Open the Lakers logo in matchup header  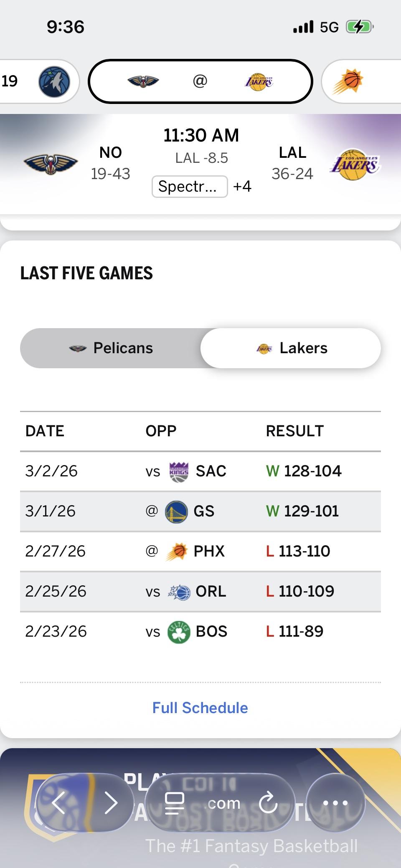coord(355,164)
